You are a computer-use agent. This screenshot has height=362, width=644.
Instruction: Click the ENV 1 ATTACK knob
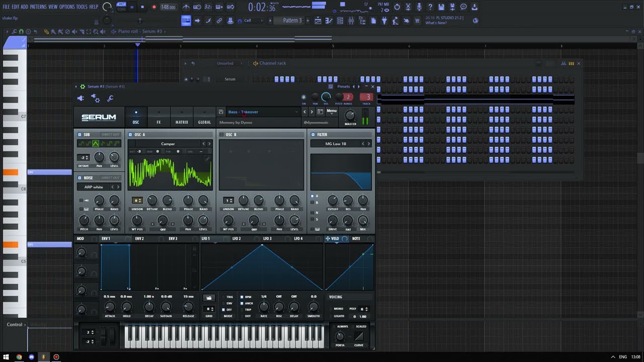(110, 307)
